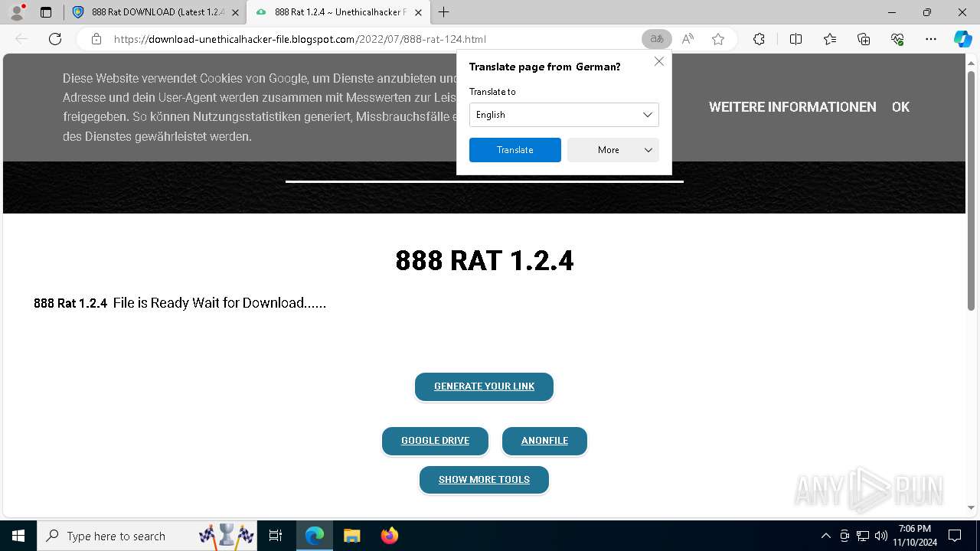Open Settings and more ellipsis

[931, 39]
